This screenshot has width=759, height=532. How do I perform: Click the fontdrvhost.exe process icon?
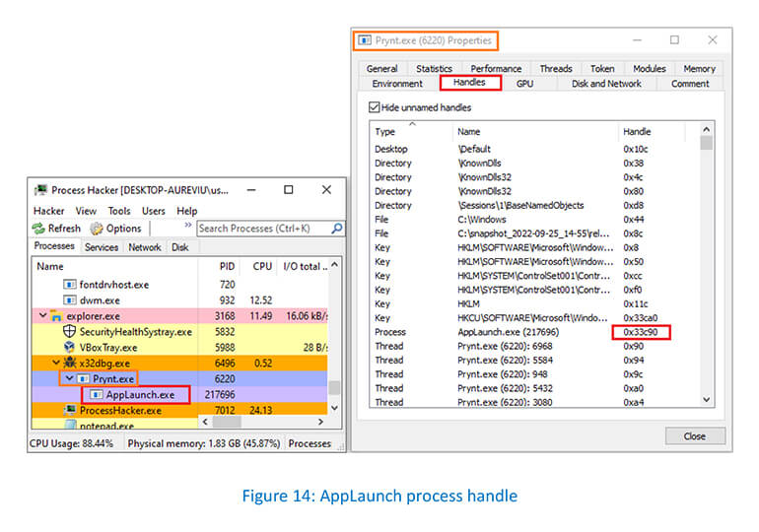click(x=70, y=285)
